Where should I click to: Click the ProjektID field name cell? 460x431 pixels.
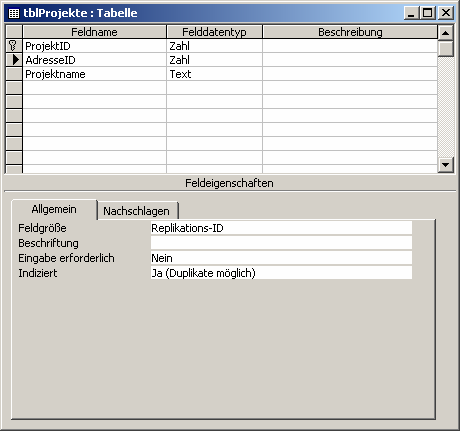point(94,46)
